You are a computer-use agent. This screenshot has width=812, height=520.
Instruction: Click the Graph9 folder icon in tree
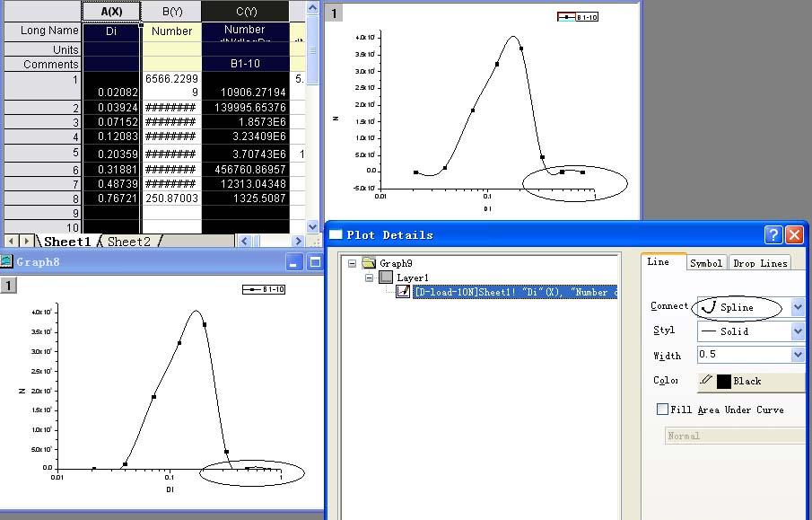tap(369, 263)
